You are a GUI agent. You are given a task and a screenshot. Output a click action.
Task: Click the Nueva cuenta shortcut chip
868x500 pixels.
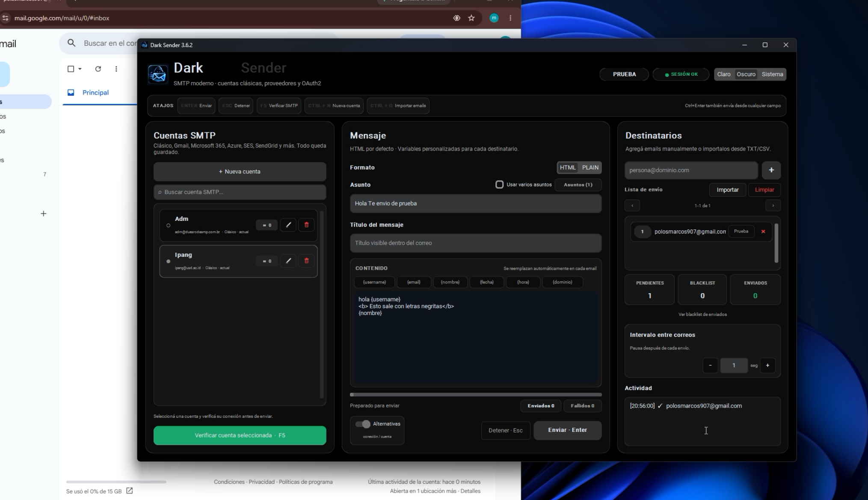point(334,106)
